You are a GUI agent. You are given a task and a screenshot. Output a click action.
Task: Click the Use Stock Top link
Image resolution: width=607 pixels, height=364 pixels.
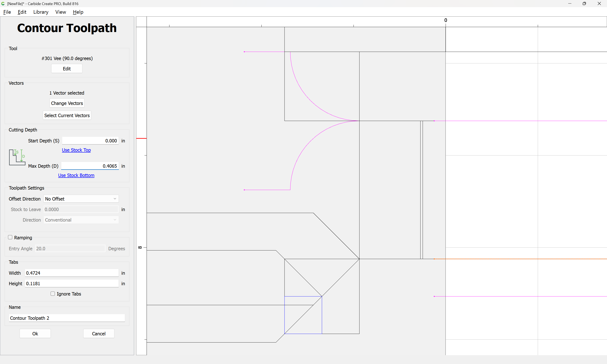(x=76, y=150)
